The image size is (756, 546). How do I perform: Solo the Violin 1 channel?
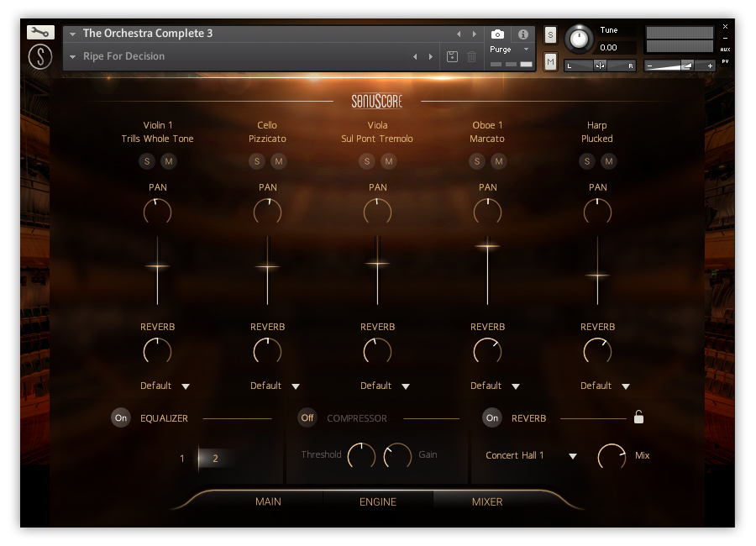pyautogui.click(x=146, y=161)
